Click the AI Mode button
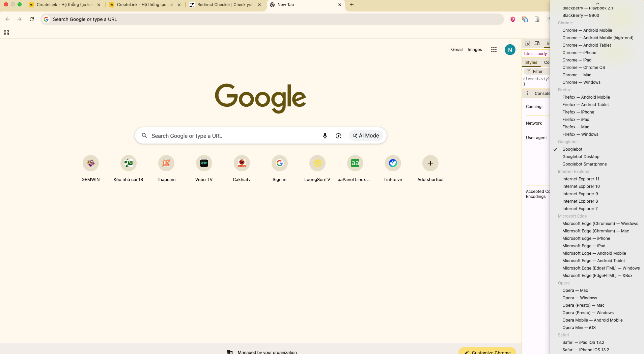644x354 pixels. [x=366, y=136]
